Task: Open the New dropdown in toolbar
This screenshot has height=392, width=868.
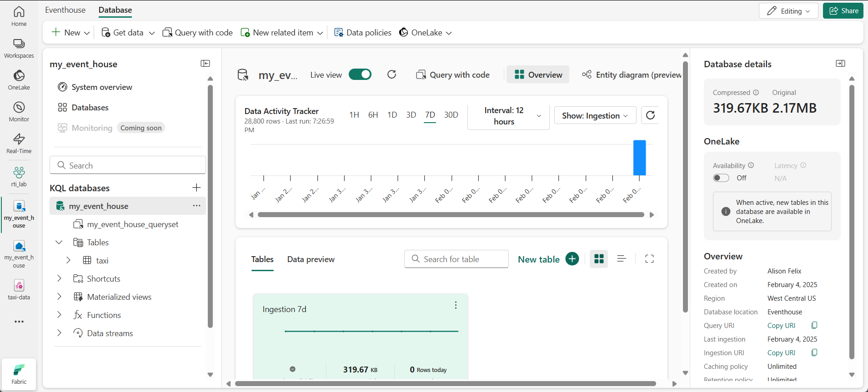Action: [71, 33]
